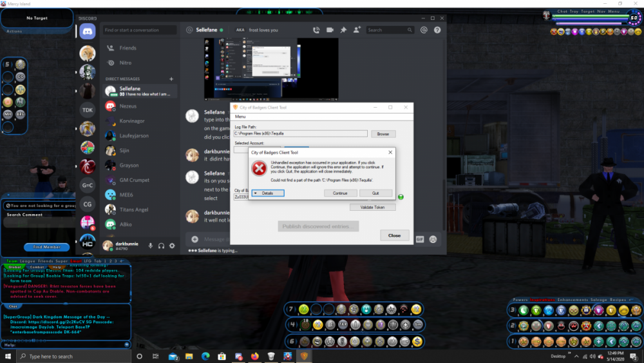Click the City of Badgers taskbar icon
The image size is (644, 363).
tap(304, 357)
